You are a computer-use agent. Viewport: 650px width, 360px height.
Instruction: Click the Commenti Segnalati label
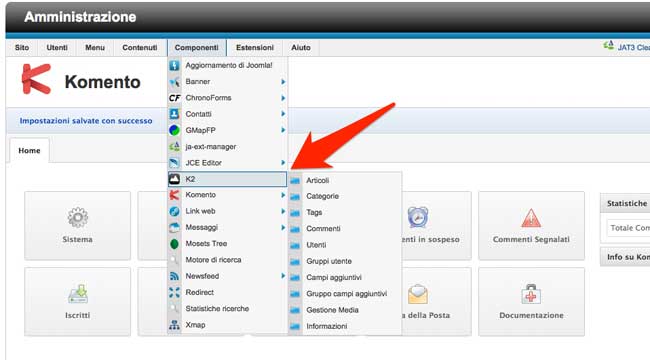coord(531,239)
